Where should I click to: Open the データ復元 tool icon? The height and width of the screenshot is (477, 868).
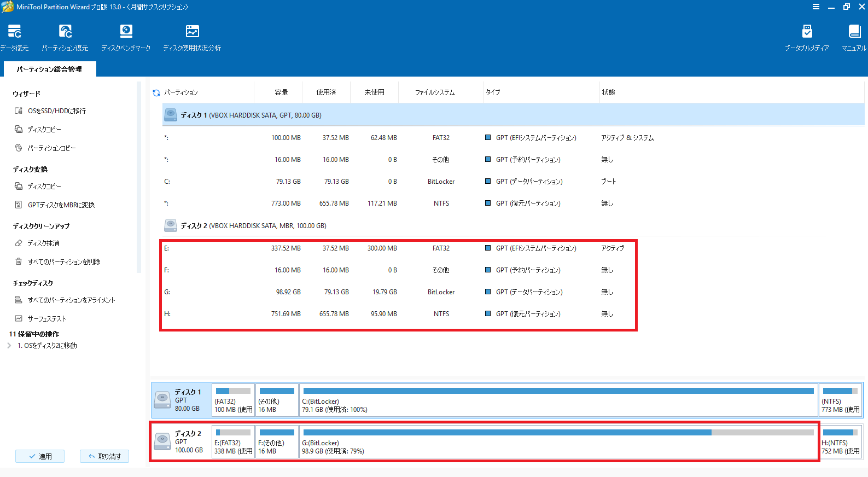pos(15,31)
